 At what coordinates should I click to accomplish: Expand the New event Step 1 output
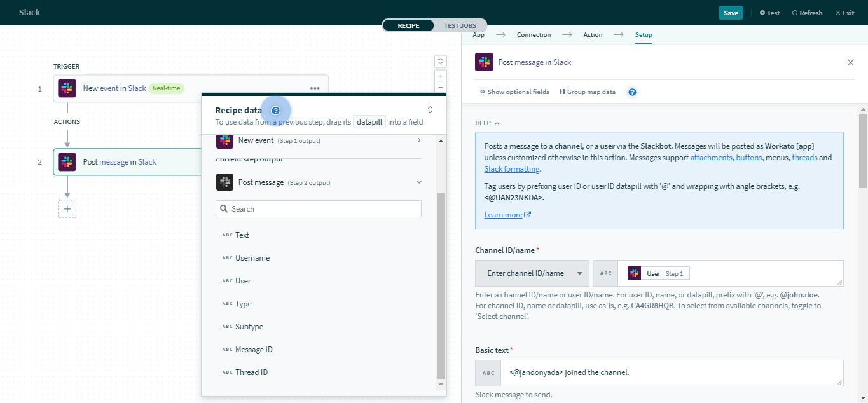(x=418, y=140)
